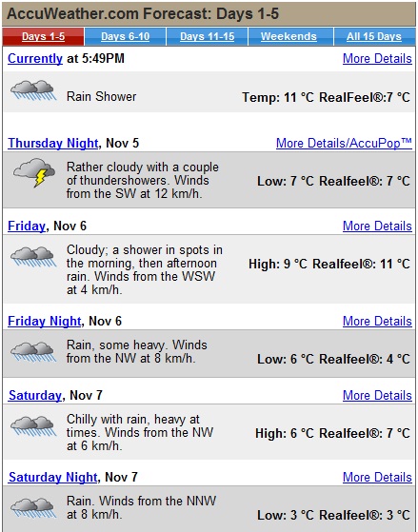Switch to the Days 11-15 tab
This screenshot has width=418, height=532.
(208, 37)
